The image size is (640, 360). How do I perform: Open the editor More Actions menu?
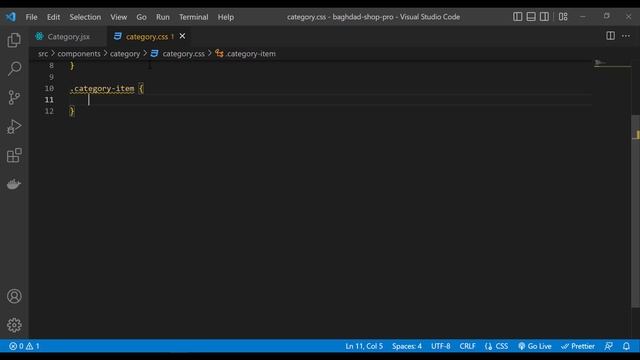(x=626, y=36)
